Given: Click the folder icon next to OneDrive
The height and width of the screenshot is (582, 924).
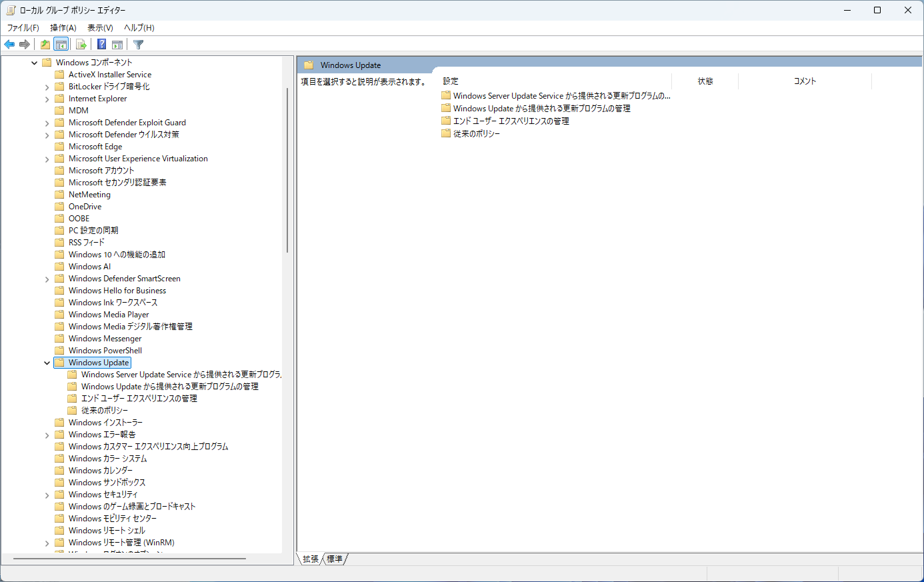Looking at the screenshot, I should [59, 207].
